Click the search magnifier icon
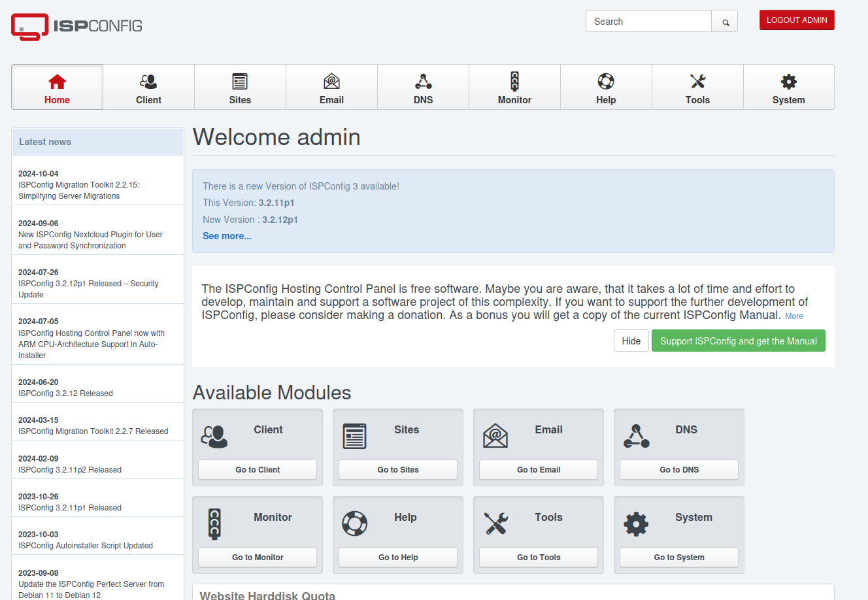This screenshot has height=600, width=868. [726, 22]
